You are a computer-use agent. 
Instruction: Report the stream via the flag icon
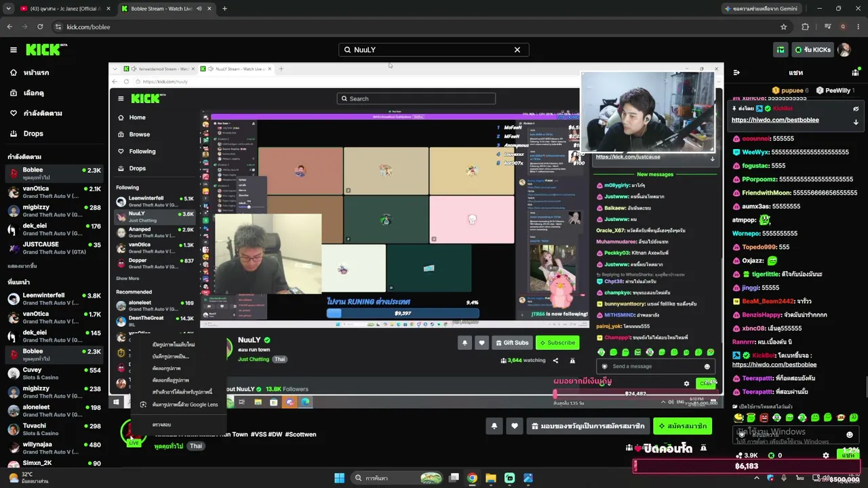tap(703, 448)
